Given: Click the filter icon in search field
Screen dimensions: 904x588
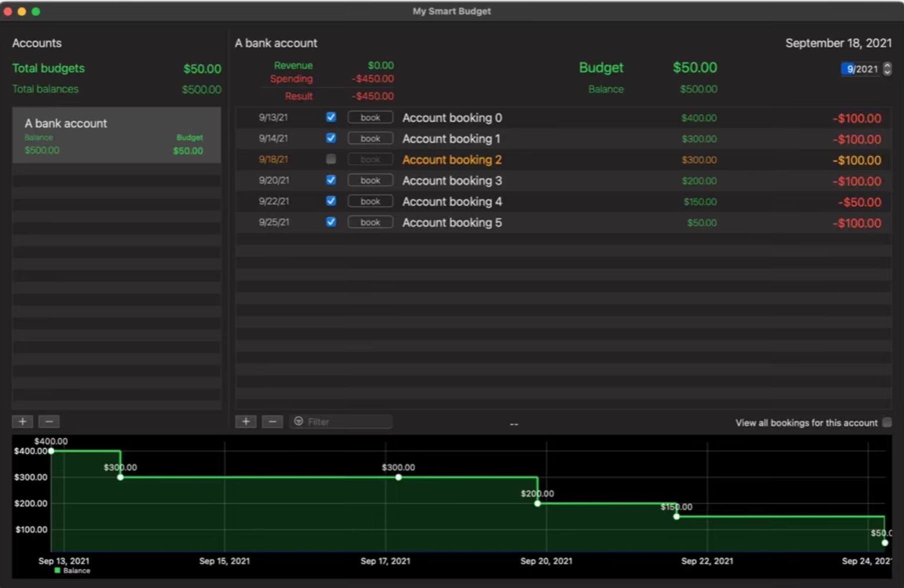Looking at the screenshot, I should point(298,421).
